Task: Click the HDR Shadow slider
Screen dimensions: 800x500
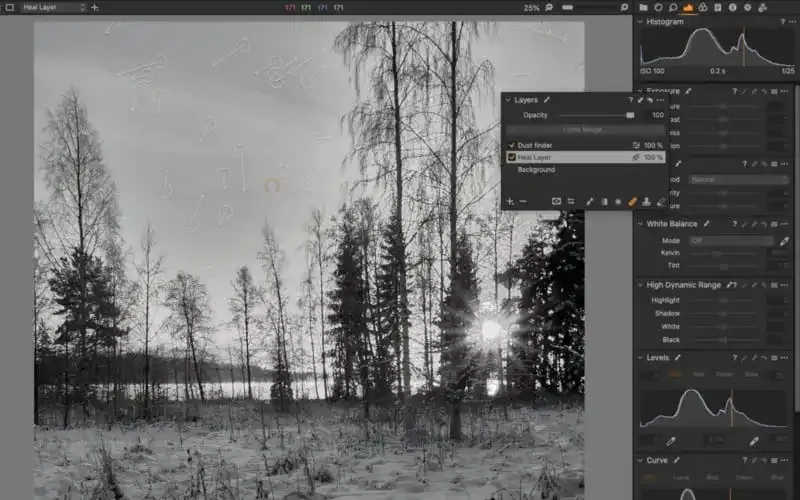Action: [x=723, y=313]
